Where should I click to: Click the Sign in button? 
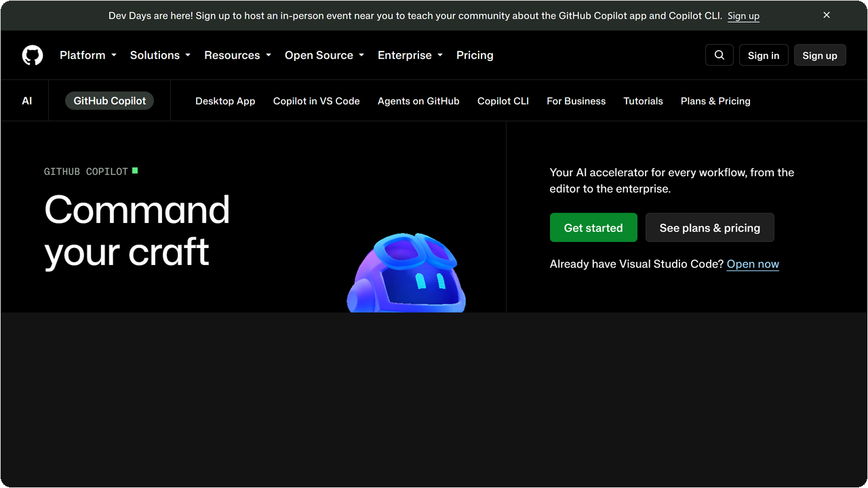click(764, 56)
